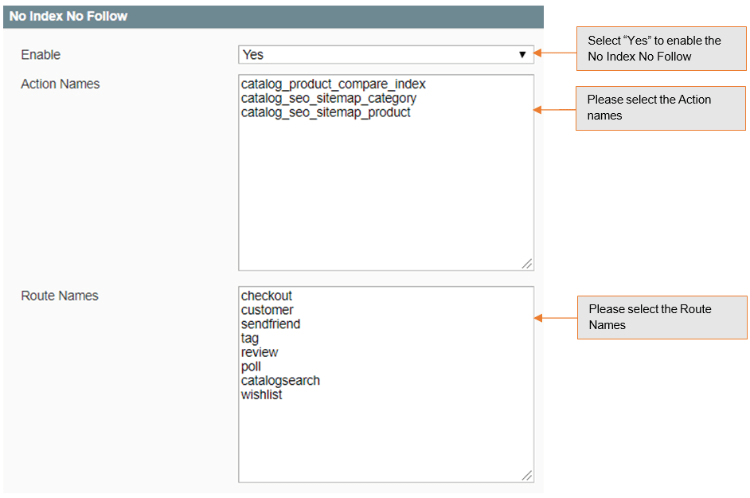Select catalog_seo_sitemap_product action name
Image resolution: width=750 pixels, height=498 pixels.
(325, 112)
